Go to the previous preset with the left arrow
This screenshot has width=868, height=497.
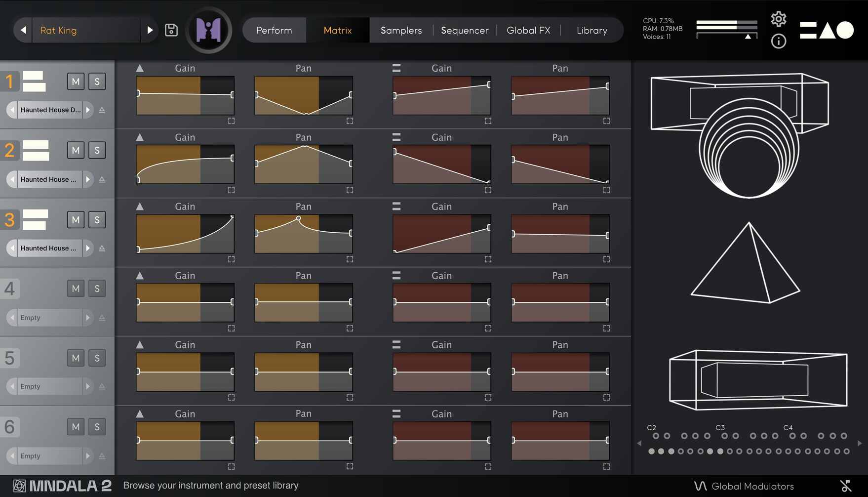[x=23, y=30]
